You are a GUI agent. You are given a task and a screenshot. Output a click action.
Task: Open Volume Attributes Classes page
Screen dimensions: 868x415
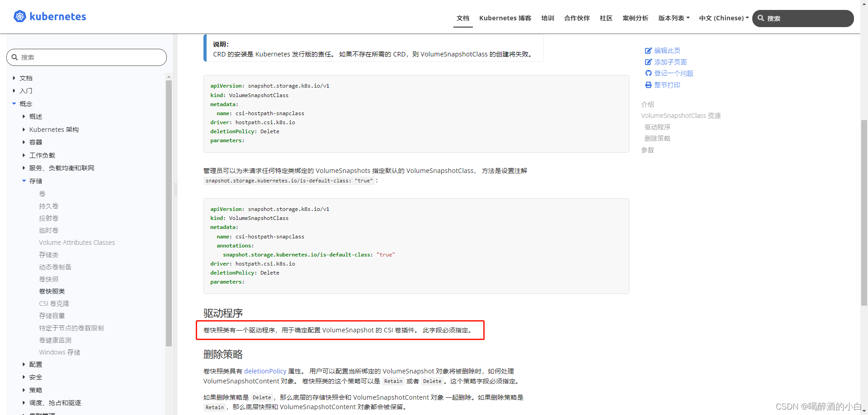point(77,242)
